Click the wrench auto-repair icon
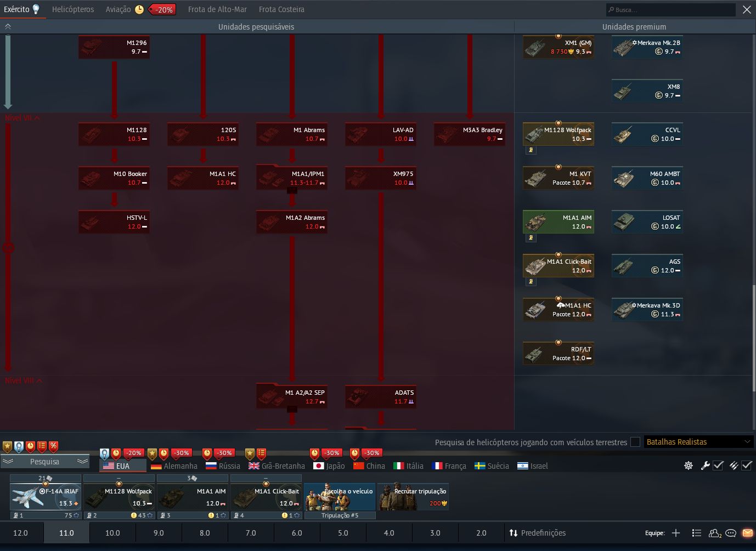This screenshot has width=756, height=551. coord(706,465)
